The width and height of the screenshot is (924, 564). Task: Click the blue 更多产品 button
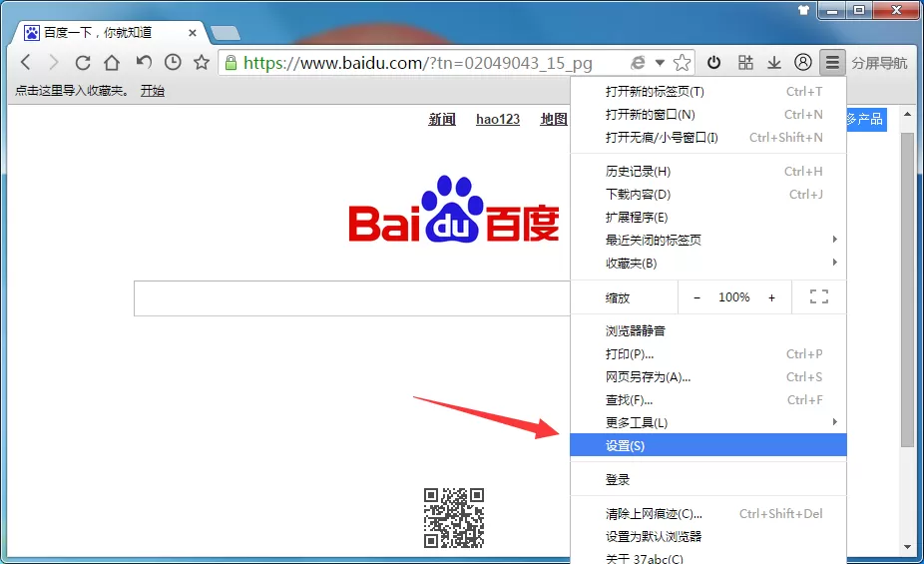pyautogui.click(x=866, y=119)
